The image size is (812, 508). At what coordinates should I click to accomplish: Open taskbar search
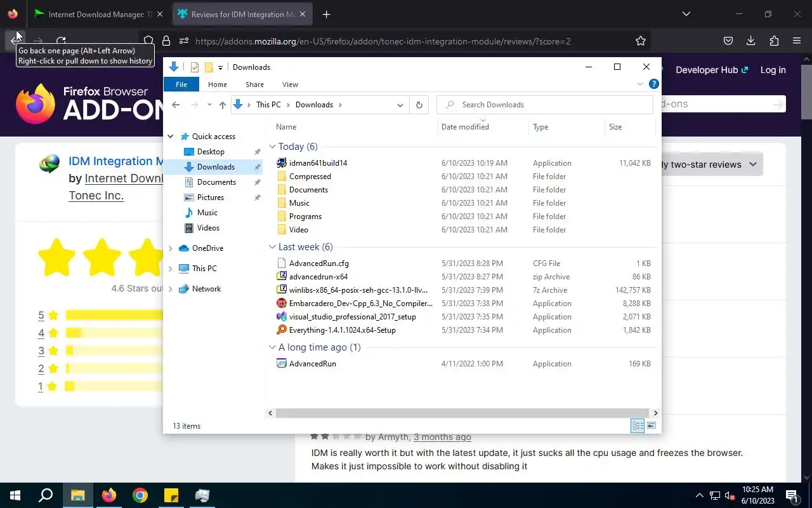pyautogui.click(x=46, y=495)
